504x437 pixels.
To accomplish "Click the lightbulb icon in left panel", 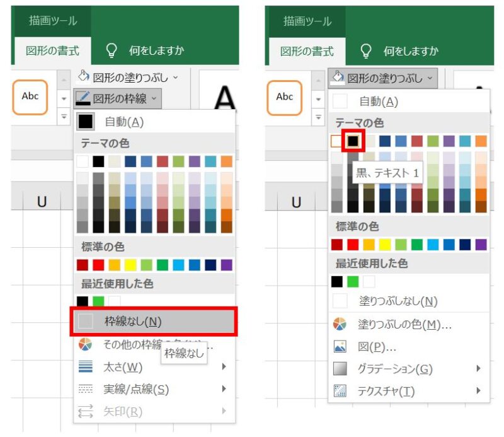I will point(112,50).
